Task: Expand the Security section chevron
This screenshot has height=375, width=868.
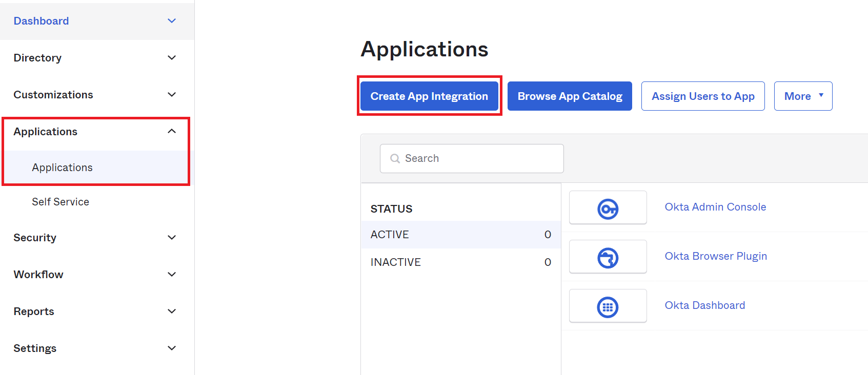Action: [172, 238]
